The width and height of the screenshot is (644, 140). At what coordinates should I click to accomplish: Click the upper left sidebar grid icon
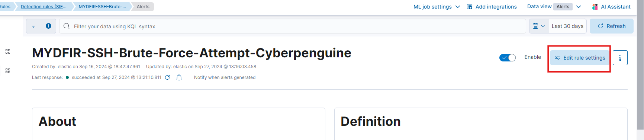(x=8, y=51)
